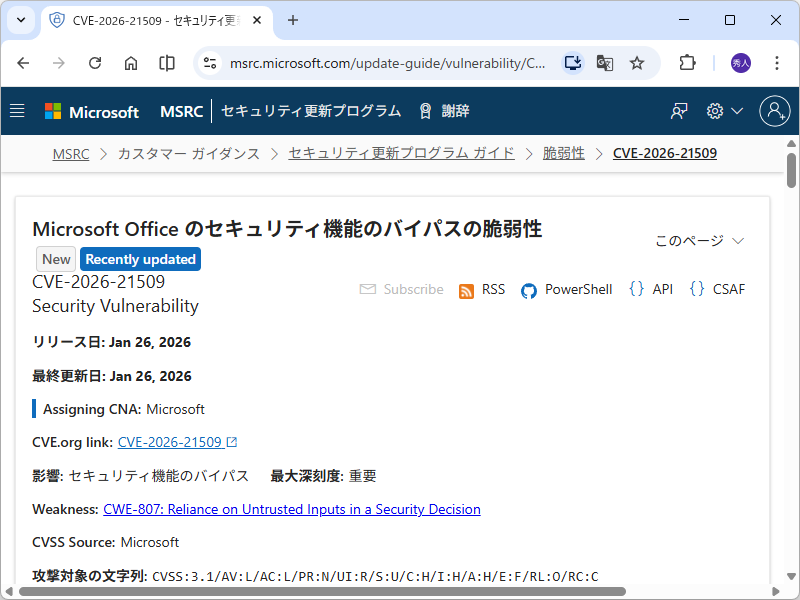Open the chevron dropdown beside the settings gear
800x600 pixels.
(x=736, y=111)
